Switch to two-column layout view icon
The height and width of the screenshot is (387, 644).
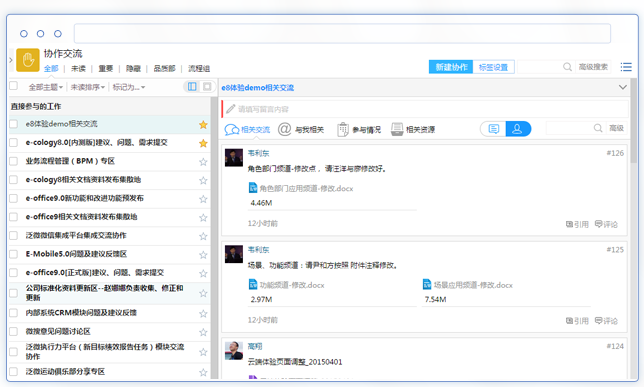(x=192, y=86)
